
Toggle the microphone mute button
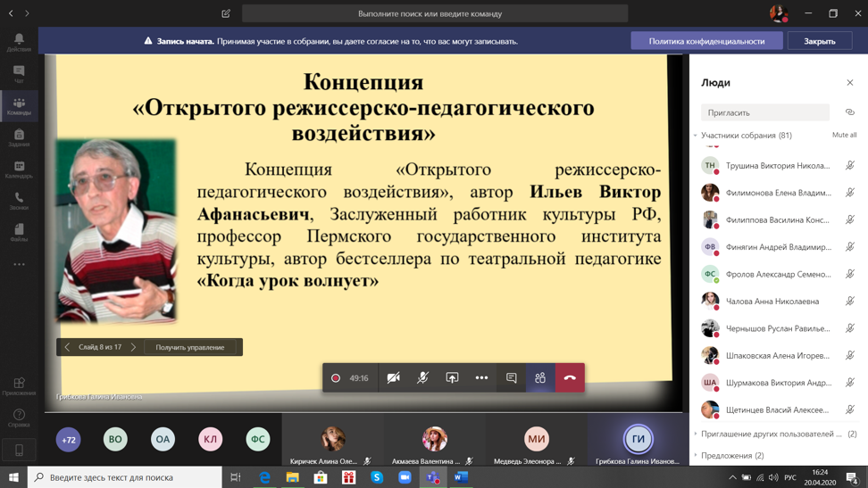pyautogui.click(x=422, y=377)
